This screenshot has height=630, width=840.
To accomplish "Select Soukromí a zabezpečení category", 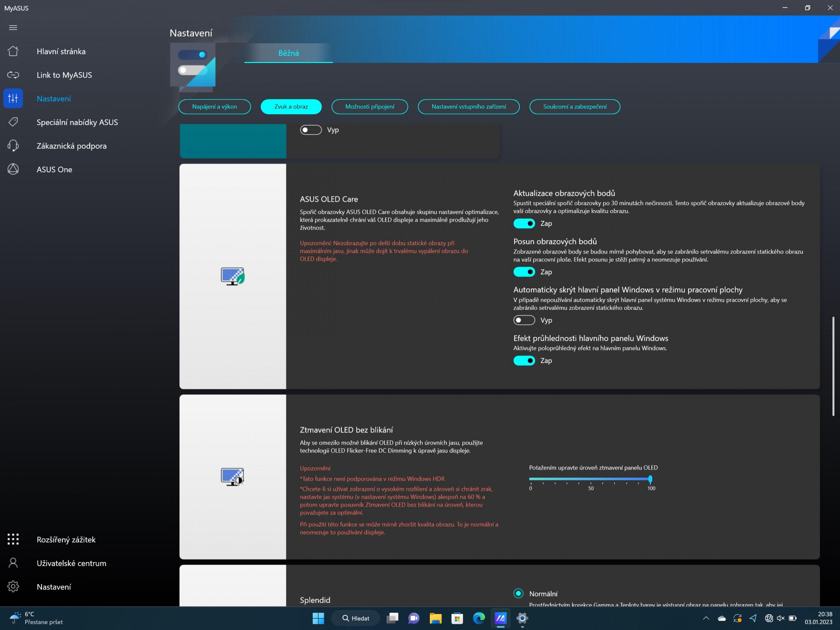I will [575, 107].
